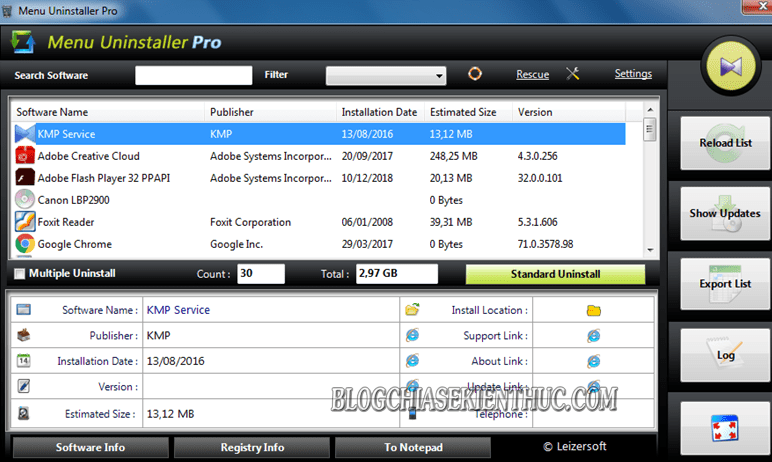The width and height of the screenshot is (772, 462).
Task: Sort by the Version column header
Action: pos(569,112)
